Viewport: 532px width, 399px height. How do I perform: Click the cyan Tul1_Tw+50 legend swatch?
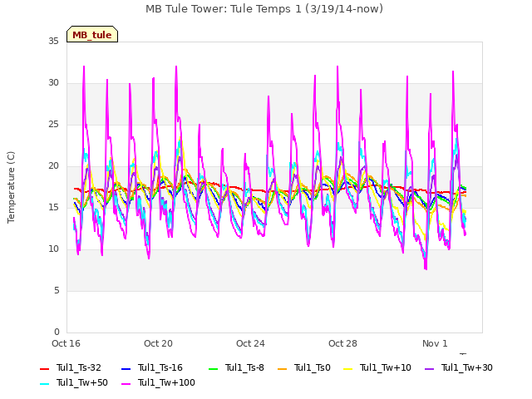pos(44,384)
